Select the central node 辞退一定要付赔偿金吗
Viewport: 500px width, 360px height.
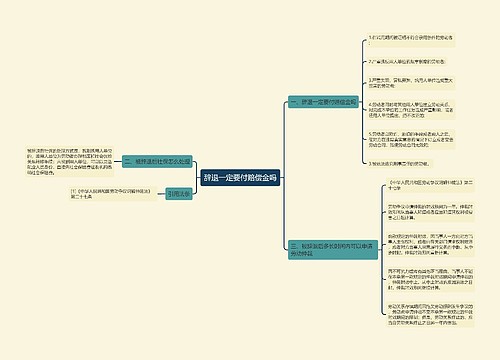(240, 177)
